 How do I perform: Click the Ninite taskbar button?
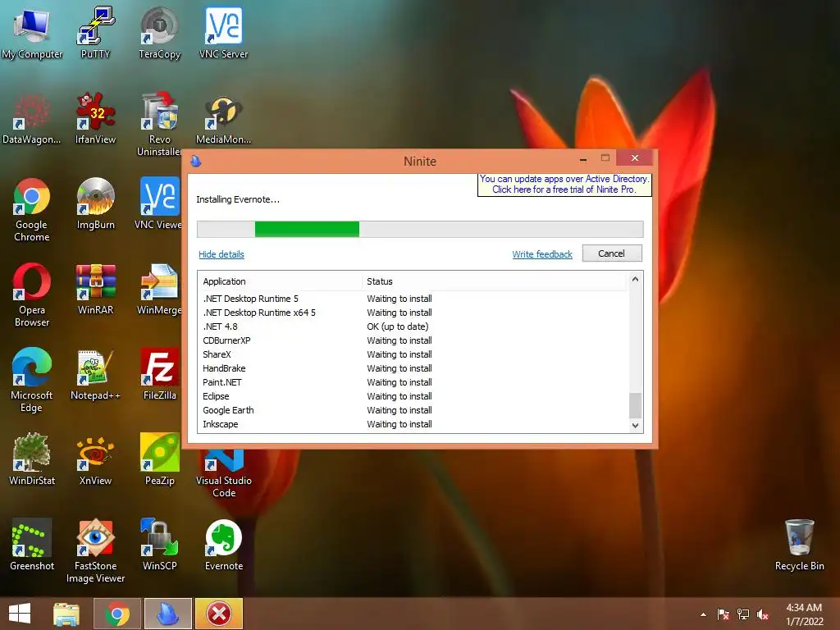(167, 614)
